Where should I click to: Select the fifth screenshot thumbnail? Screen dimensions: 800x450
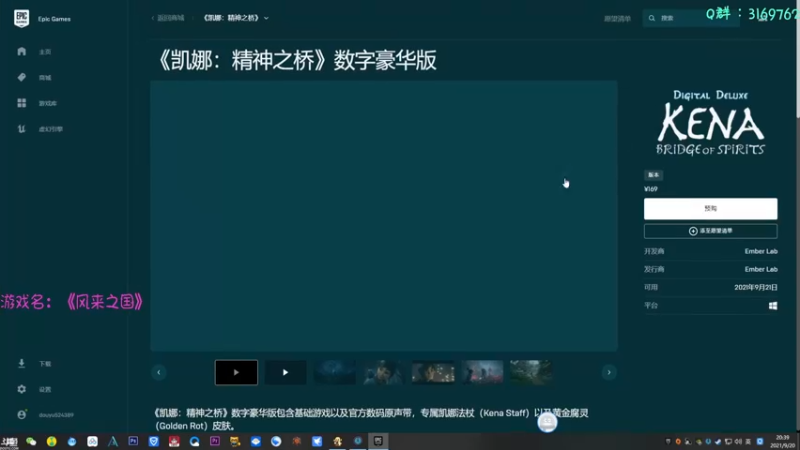tap(531, 372)
